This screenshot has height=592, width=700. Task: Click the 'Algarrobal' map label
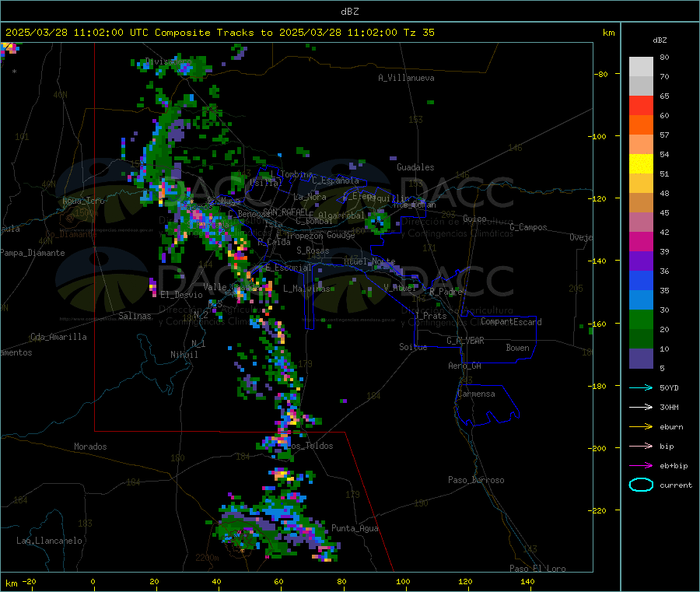point(341,215)
